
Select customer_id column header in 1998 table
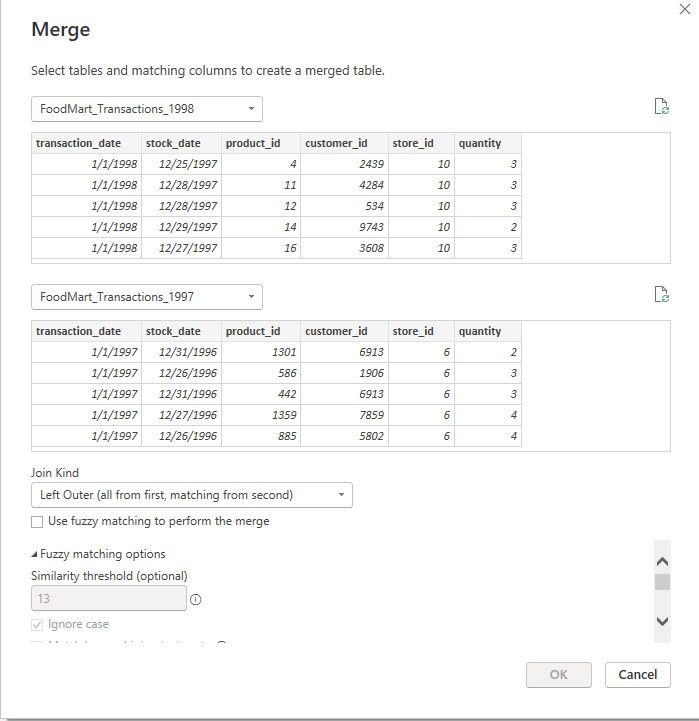click(x=344, y=143)
